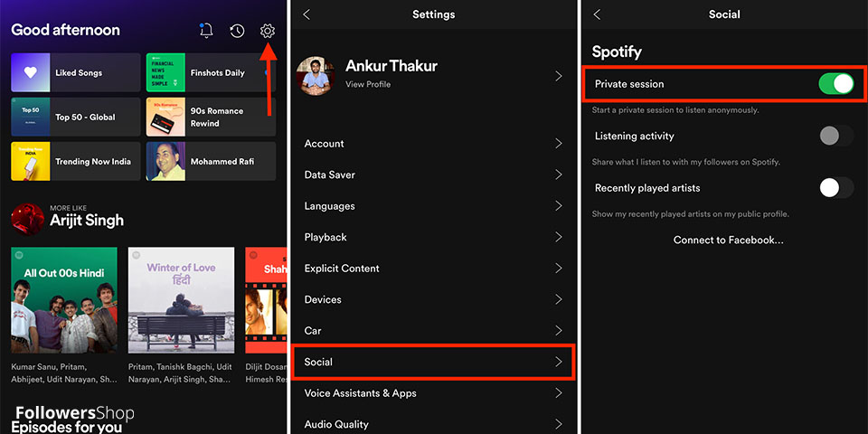The width and height of the screenshot is (868, 434).
Task: Tap Connect to Facebook link
Action: (728, 240)
